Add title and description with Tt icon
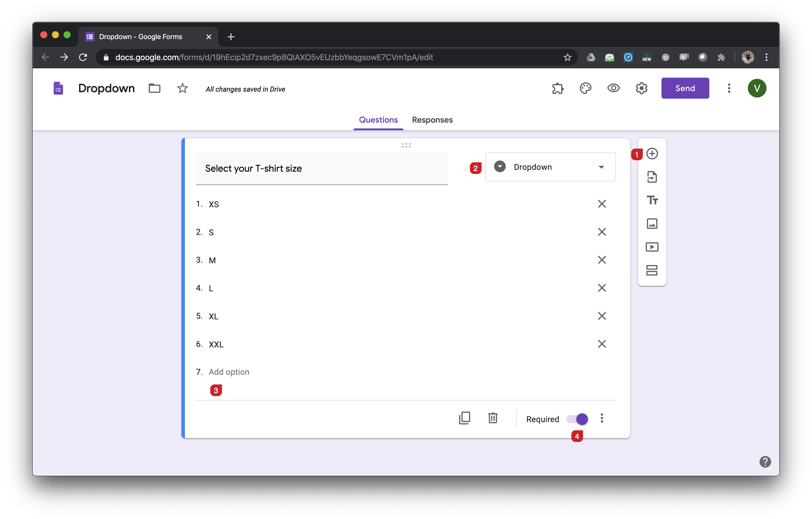Screen dimensions: 812x519 tap(652, 201)
